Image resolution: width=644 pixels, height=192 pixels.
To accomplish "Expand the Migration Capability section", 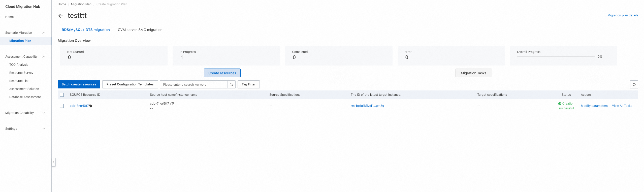I will (x=44, y=113).
